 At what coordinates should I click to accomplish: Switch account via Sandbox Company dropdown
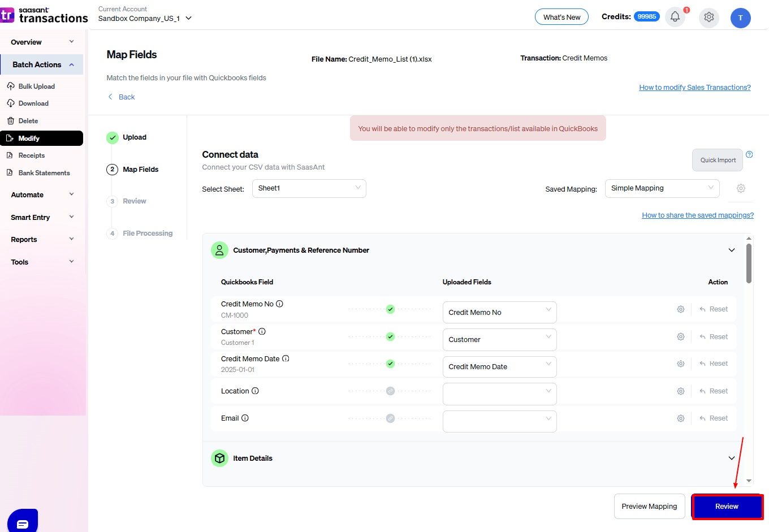(144, 18)
